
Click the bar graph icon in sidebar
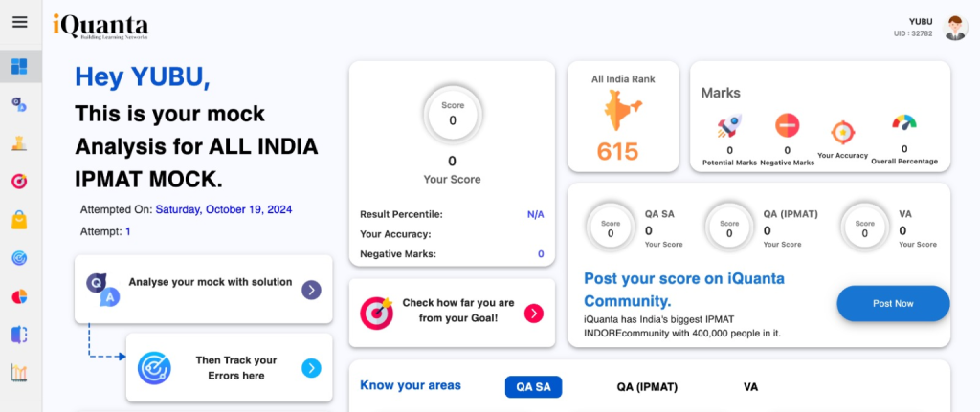(x=19, y=373)
